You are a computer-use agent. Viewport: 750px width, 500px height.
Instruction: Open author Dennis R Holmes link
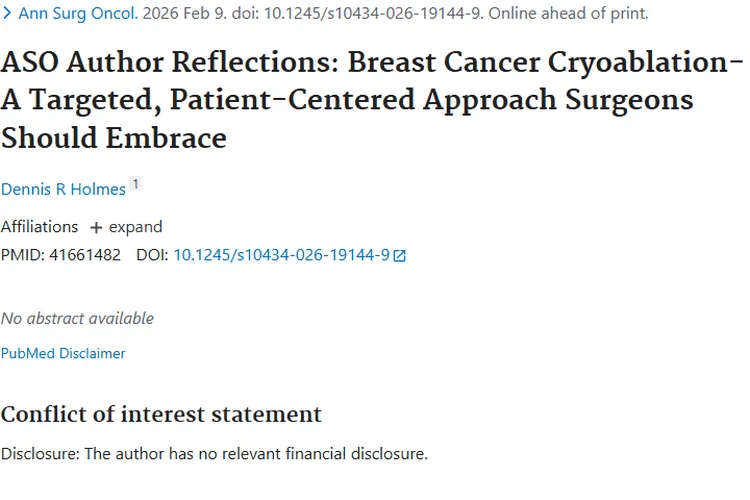63,189
